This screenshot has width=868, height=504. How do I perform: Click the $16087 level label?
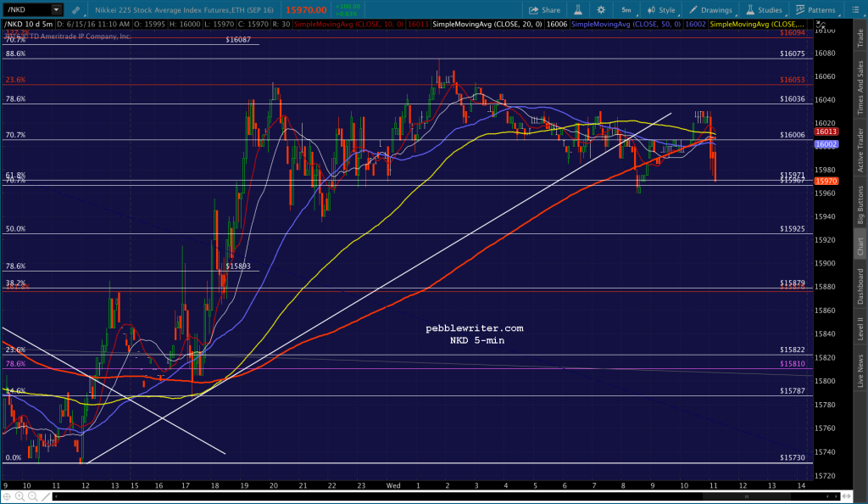[x=238, y=40]
